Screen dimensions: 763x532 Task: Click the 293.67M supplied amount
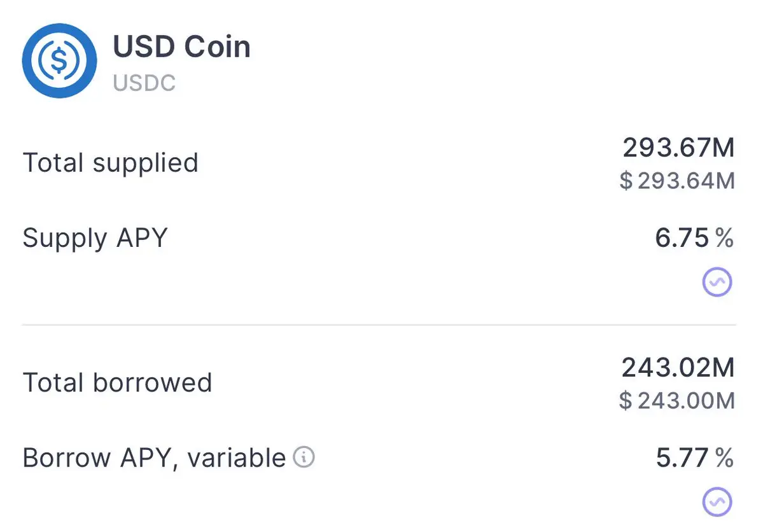tap(678, 148)
